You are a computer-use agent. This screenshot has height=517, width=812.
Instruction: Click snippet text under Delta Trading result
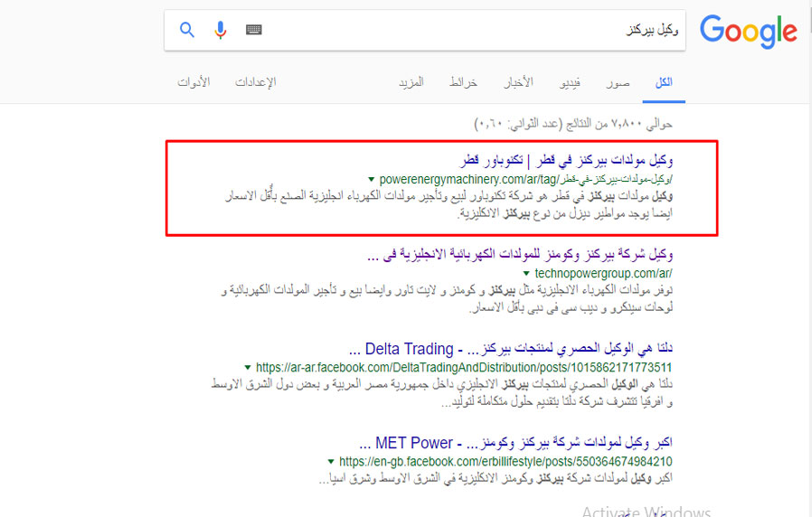point(442,393)
